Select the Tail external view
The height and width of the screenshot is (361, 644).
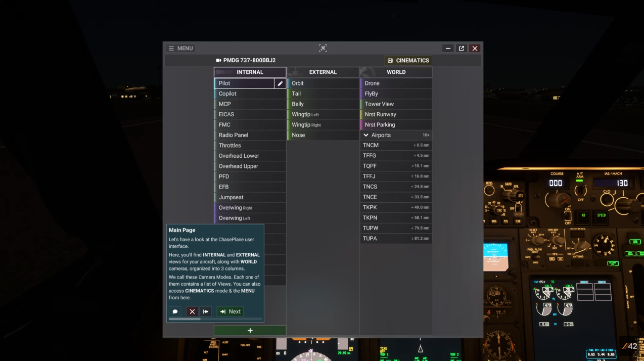tap(323, 94)
